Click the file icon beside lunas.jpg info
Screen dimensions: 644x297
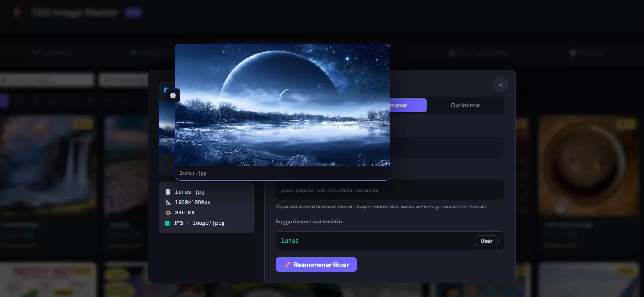point(168,192)
